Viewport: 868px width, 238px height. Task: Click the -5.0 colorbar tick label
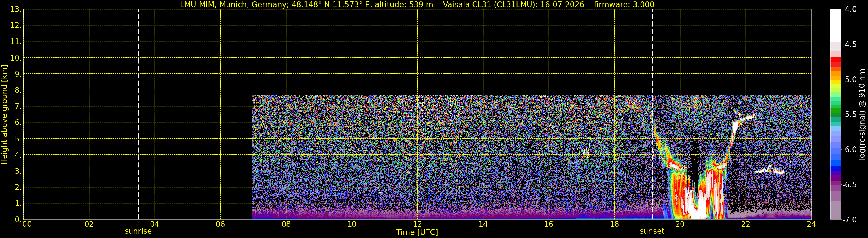(x=849, y=80)
